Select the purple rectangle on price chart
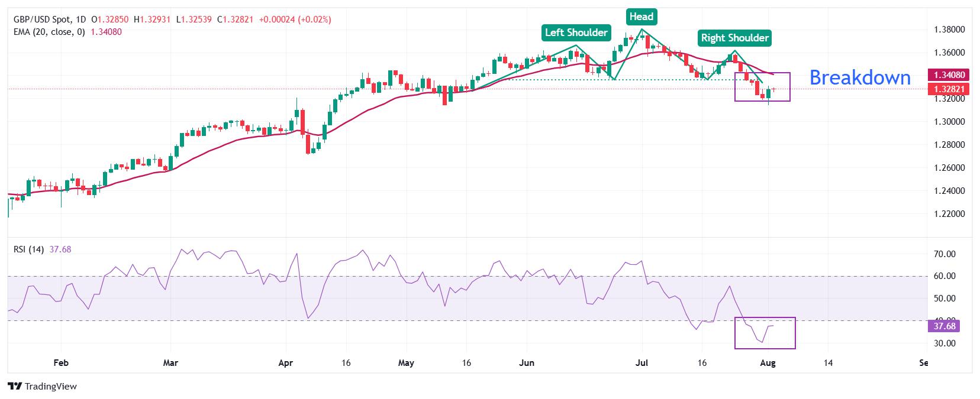 pos(762,86)
